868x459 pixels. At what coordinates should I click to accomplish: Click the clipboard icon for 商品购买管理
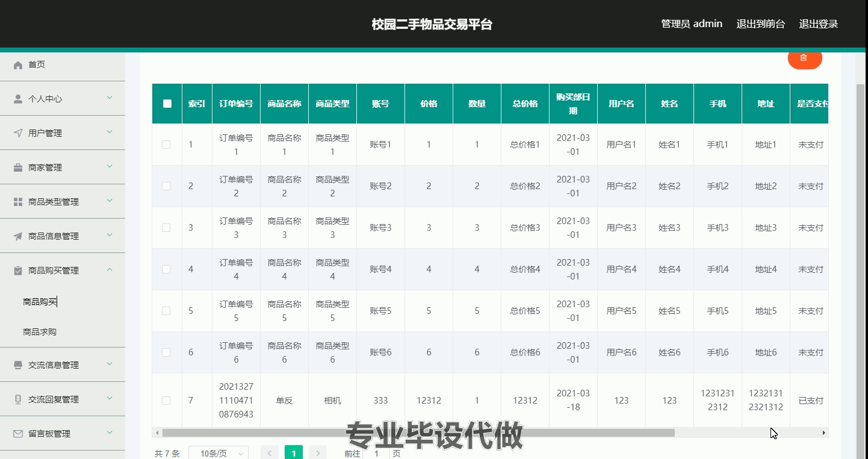pyautogui.click(x=18, y=271)
